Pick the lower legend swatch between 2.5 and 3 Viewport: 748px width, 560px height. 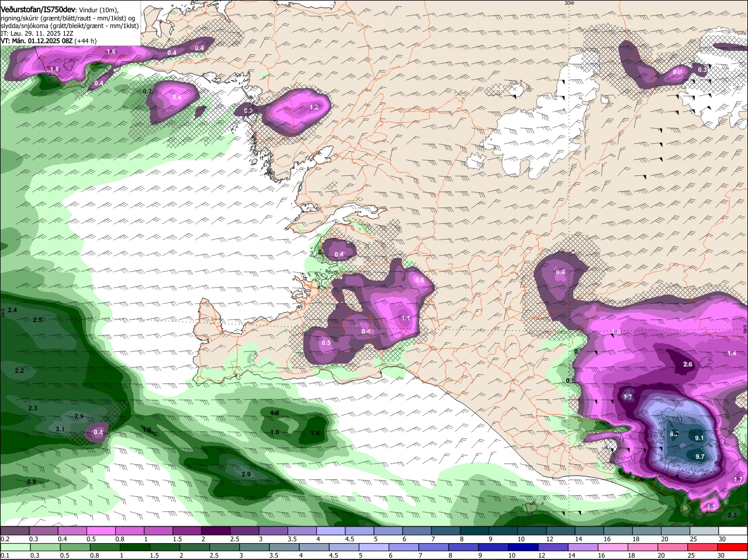224,547
